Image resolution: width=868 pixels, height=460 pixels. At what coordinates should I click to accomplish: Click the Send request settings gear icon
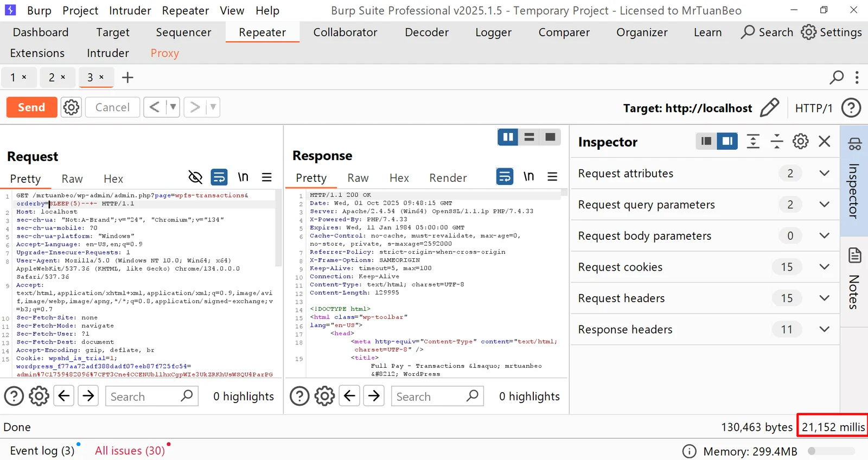(71, 107)
